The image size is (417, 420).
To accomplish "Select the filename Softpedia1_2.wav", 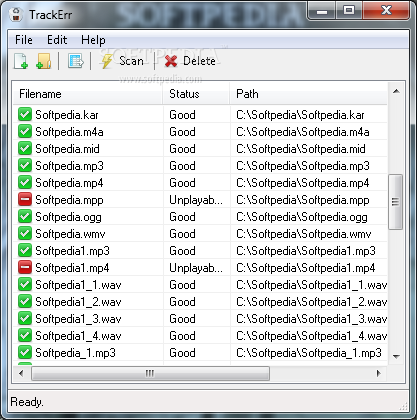I will [x=78, y=302].
